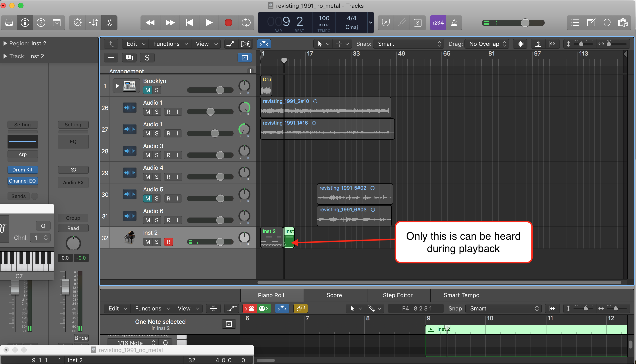Enable the metronome
636x364 pixels.
coord(454,23)
